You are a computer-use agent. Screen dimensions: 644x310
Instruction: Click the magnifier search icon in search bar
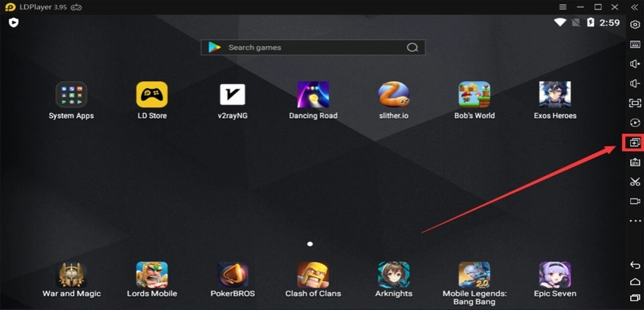413,48
